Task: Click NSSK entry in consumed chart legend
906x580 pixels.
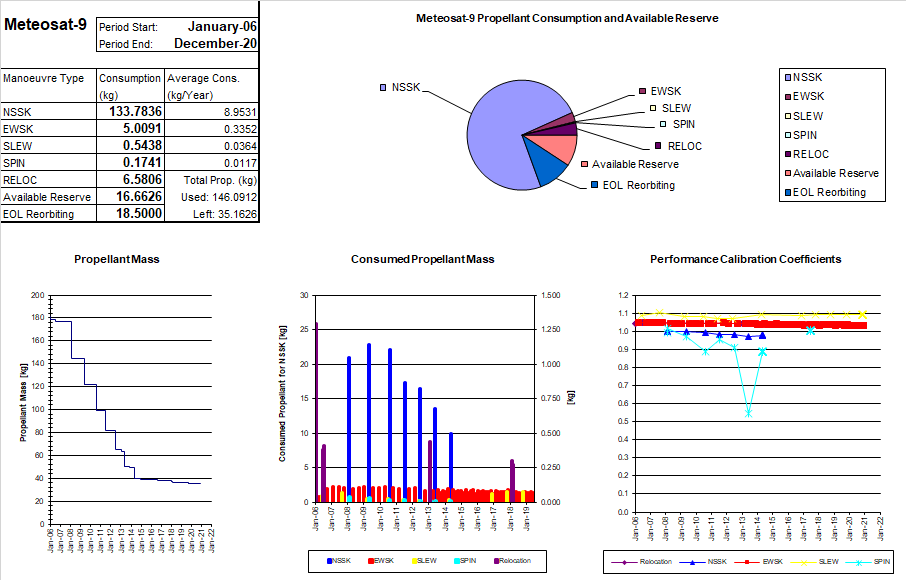Action: click(339, 561)
